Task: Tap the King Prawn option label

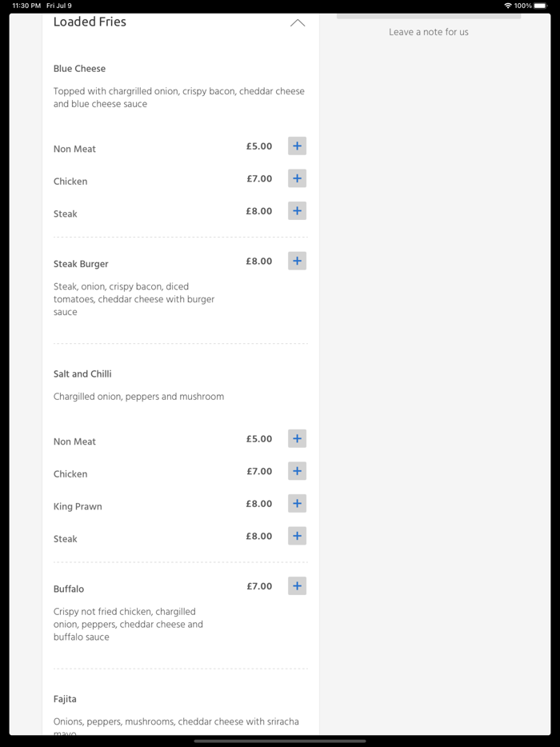Action: coord(78,506)
